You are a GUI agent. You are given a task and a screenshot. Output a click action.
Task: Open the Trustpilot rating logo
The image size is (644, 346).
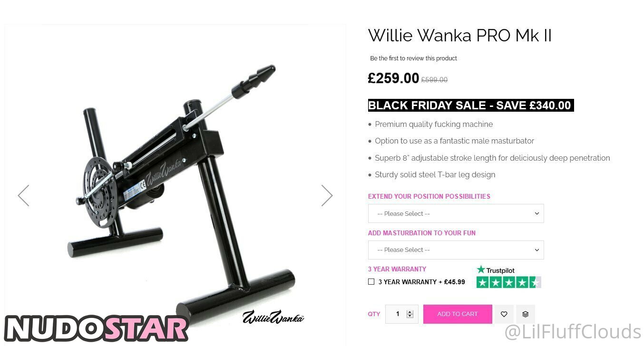pyautogui.click(x=496, y=270)
